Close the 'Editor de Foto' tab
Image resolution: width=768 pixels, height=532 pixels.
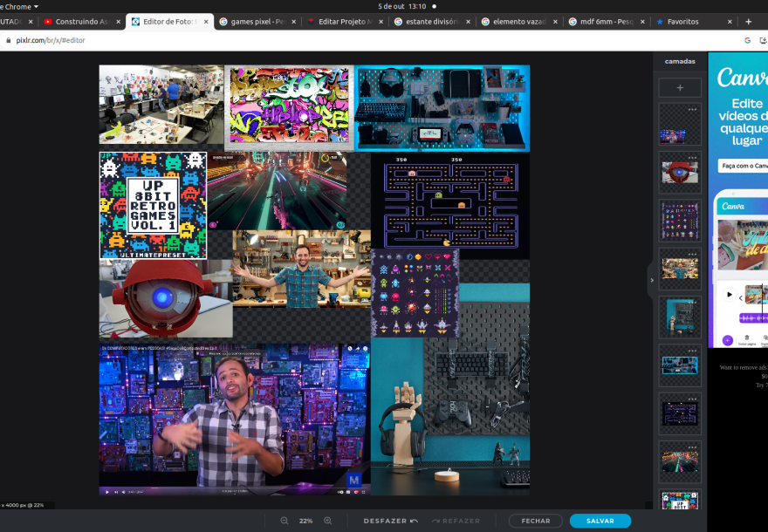(x=206, y=22)
